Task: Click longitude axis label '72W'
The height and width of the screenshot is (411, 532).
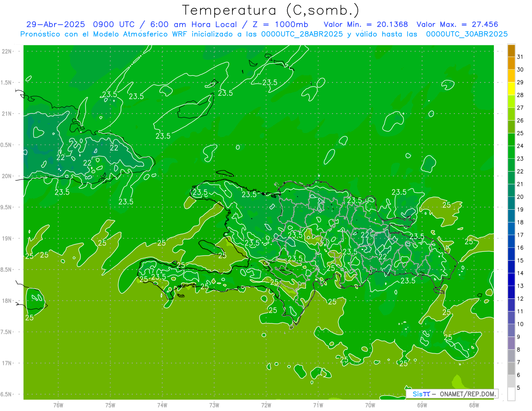Action: coord(266,405)
